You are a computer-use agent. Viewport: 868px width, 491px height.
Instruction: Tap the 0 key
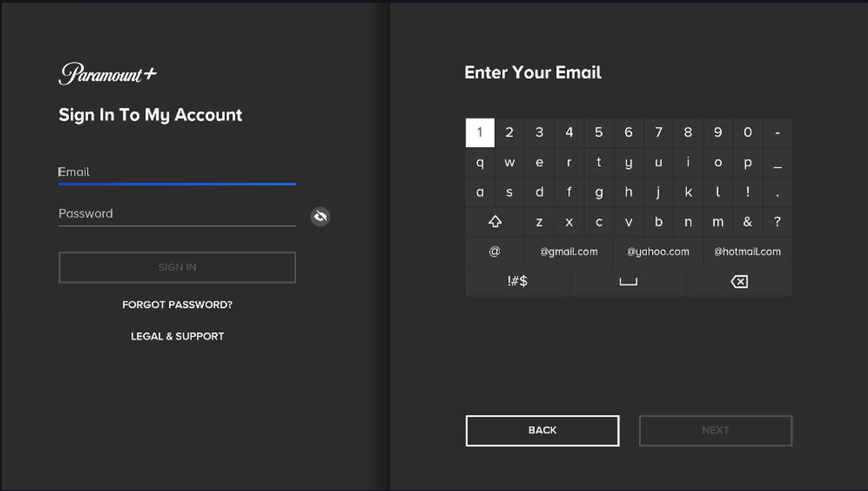748,133
